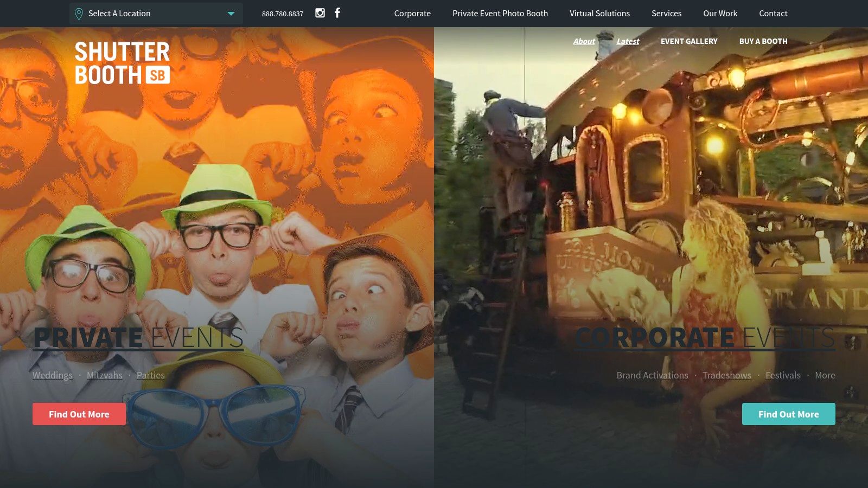The height and width of the screenshot is (488, 868).
Task: Open Private Event Photo Booth menu
Action: [500, 14]
